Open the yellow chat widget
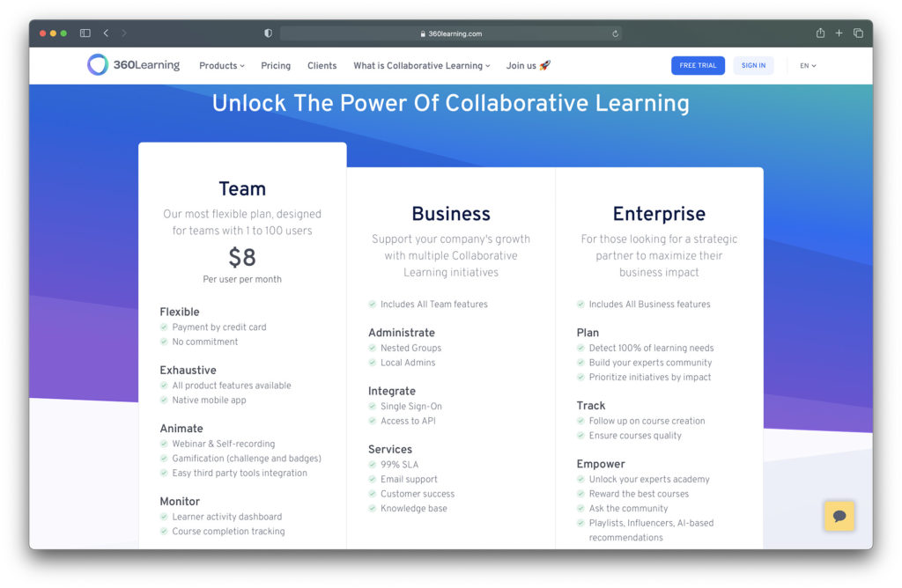902x588 pixels. coord(839,516)
